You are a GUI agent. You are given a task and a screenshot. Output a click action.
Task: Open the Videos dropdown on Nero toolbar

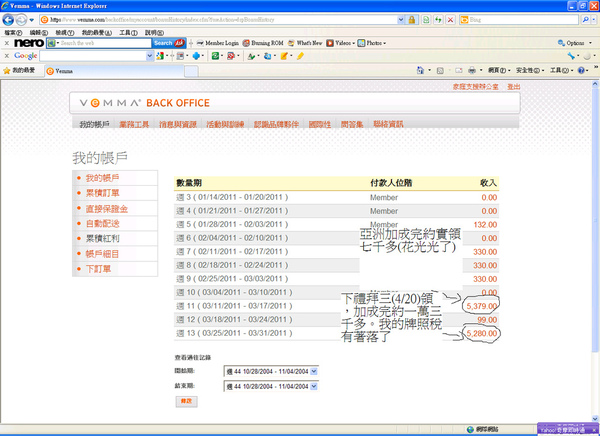click(341, 43)
